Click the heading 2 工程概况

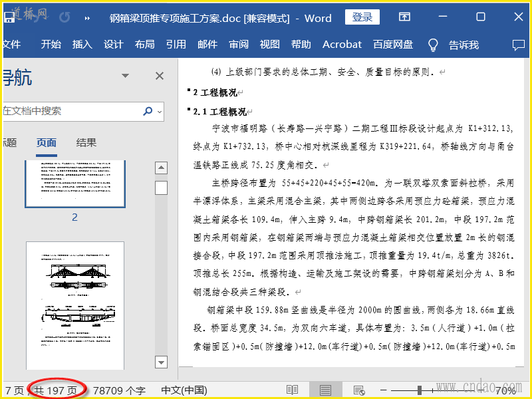[215, 92]
